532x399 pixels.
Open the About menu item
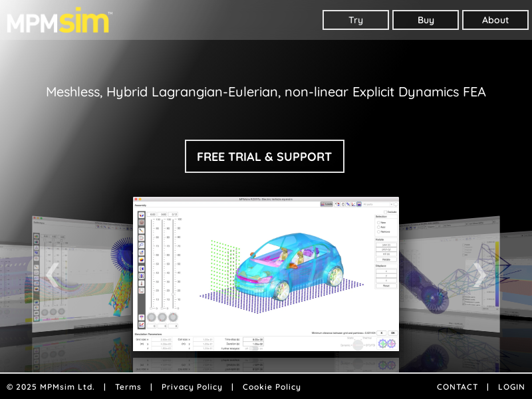click(495, 20)
